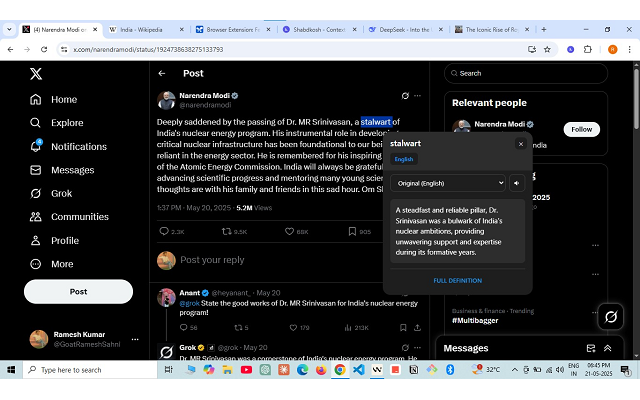Image resolution: width=640 pixels, height=400 pixels.
Task: Open Messages from the sidebar
Action: click(62, 170)
